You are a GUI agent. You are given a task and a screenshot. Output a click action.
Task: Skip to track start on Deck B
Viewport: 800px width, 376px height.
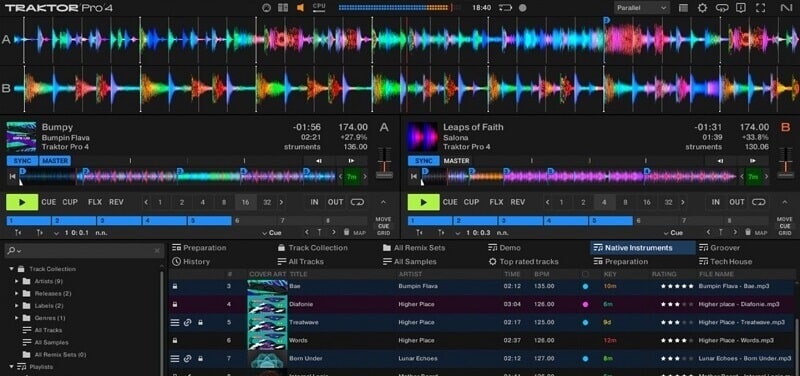414,177
